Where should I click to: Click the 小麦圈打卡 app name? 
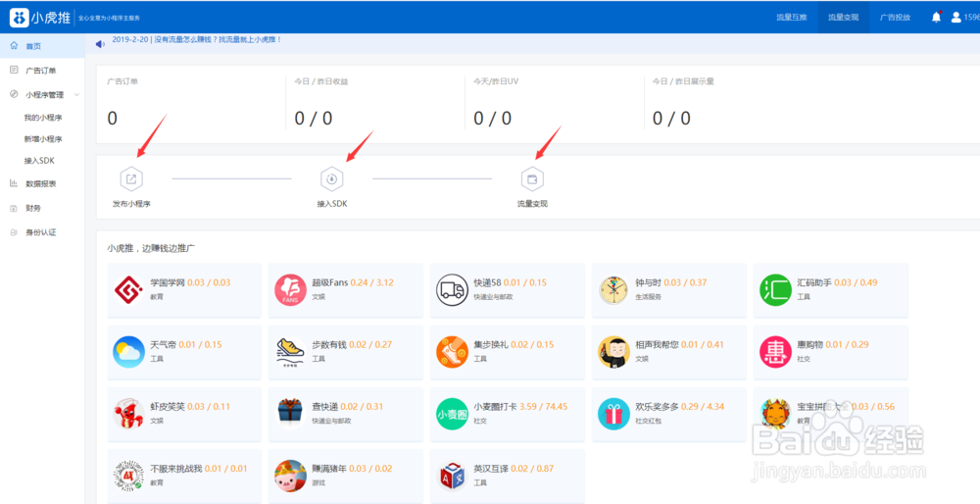[495, 407]
